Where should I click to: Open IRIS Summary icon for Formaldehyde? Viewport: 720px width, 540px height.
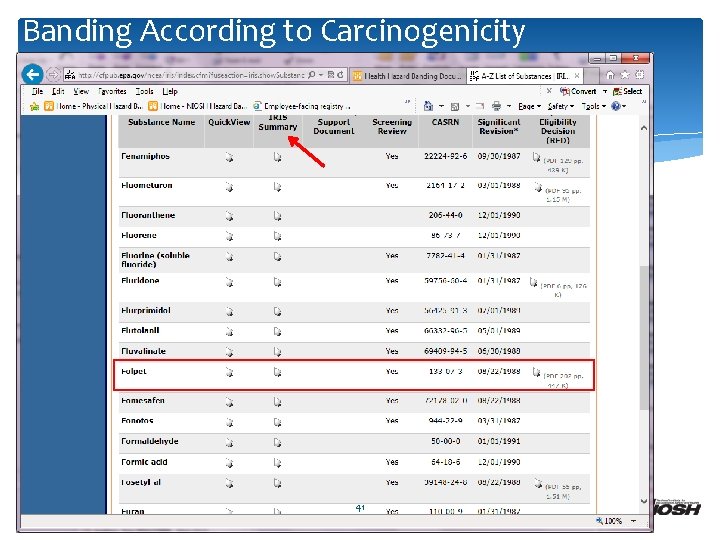coord(277,443)
